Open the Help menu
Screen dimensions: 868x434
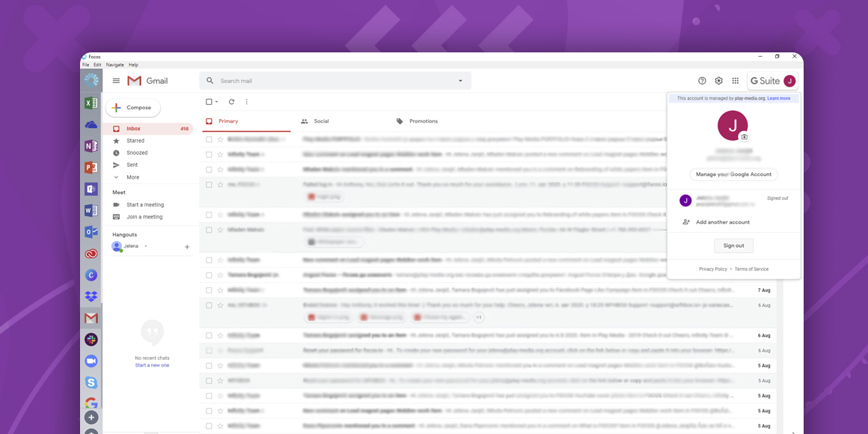click(x=133, y=65)
